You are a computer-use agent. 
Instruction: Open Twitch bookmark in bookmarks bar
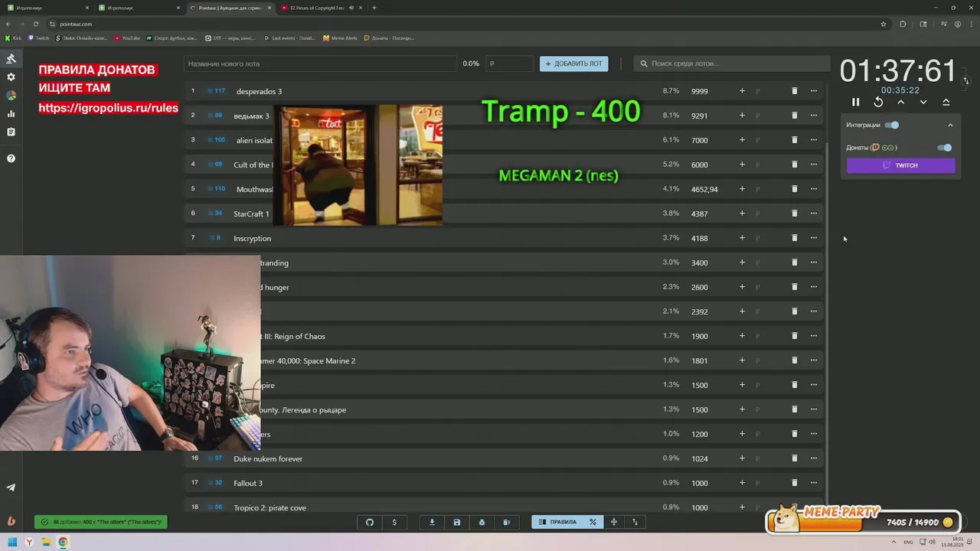point(39,37)
